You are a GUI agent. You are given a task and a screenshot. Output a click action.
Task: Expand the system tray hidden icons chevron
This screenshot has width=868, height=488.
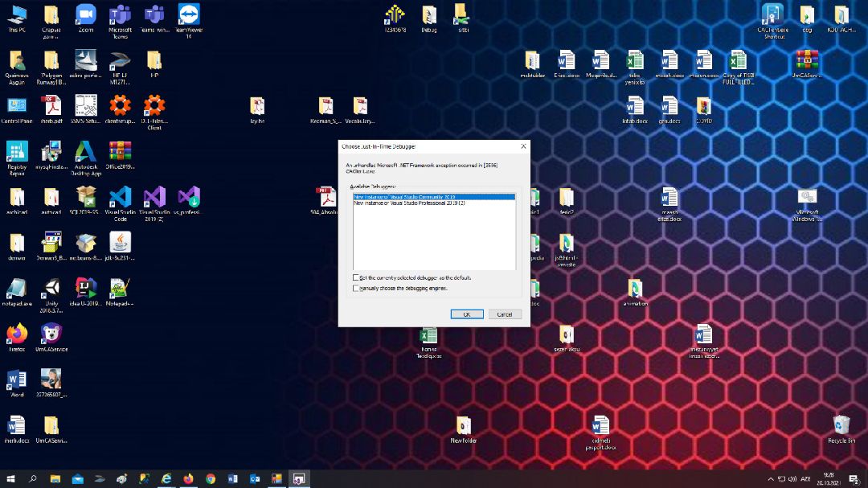tap(772, 479)
